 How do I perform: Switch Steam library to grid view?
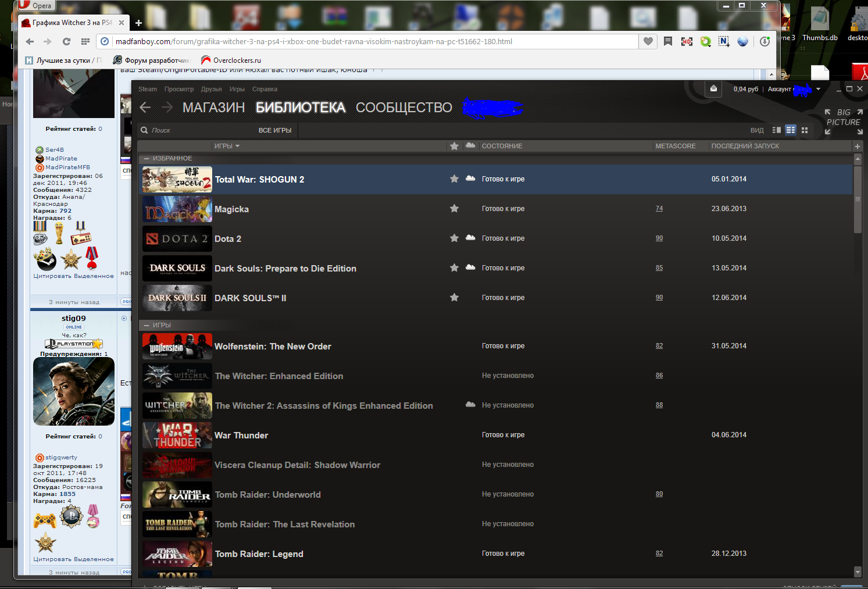coord(805,130)
